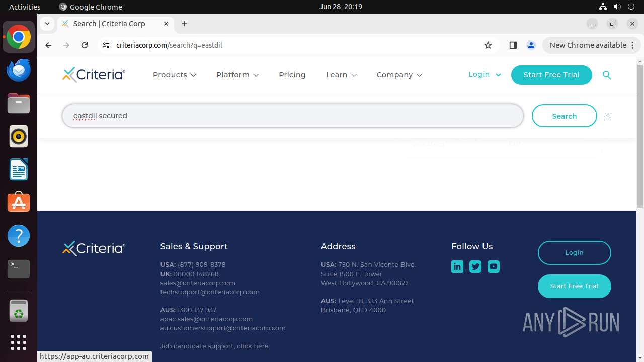Open Rhythmbox from the dock
Screen dimensions: 644x362
click(x=19, y=137)
